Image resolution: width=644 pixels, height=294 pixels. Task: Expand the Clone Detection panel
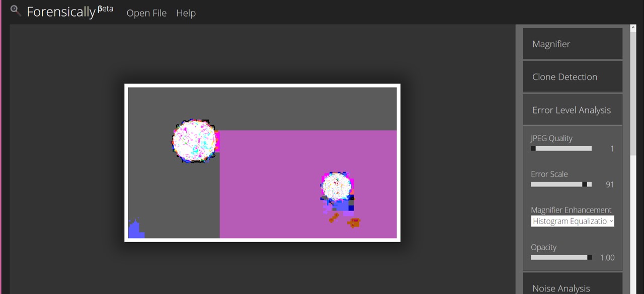click(x=573, y=77)
